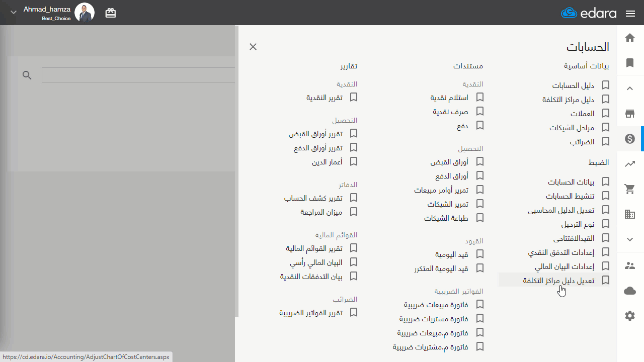Click the search magnifier icon
The height and width of the screenshot is (362, 644).
[x=27, y=75]
